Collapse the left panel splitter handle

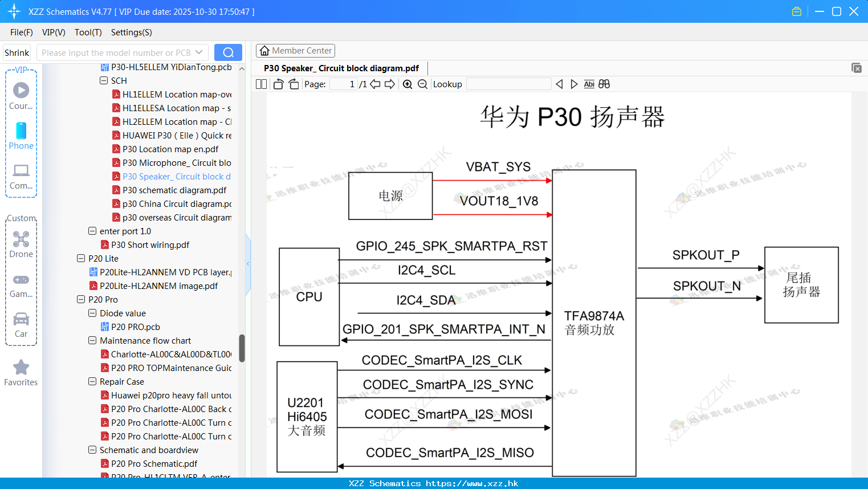tap(248, 264)
